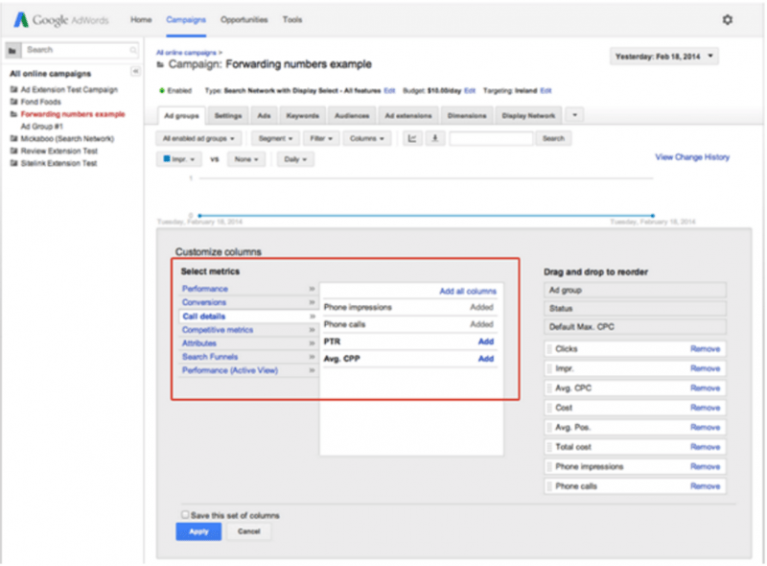Add the Avg. CPP column
Image resolution: width=767 pixels, height=566 pixels.
tap(486, 359)
